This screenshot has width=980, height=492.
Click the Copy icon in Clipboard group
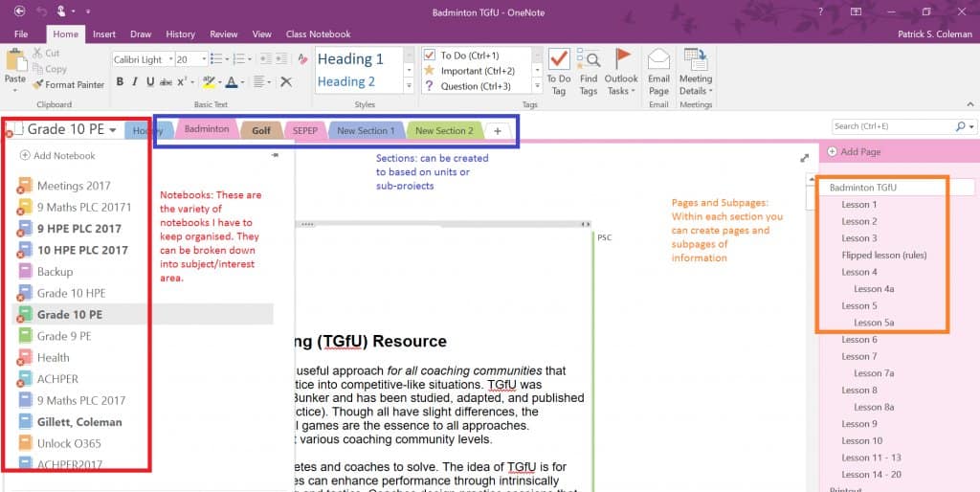tap(37, 69)
